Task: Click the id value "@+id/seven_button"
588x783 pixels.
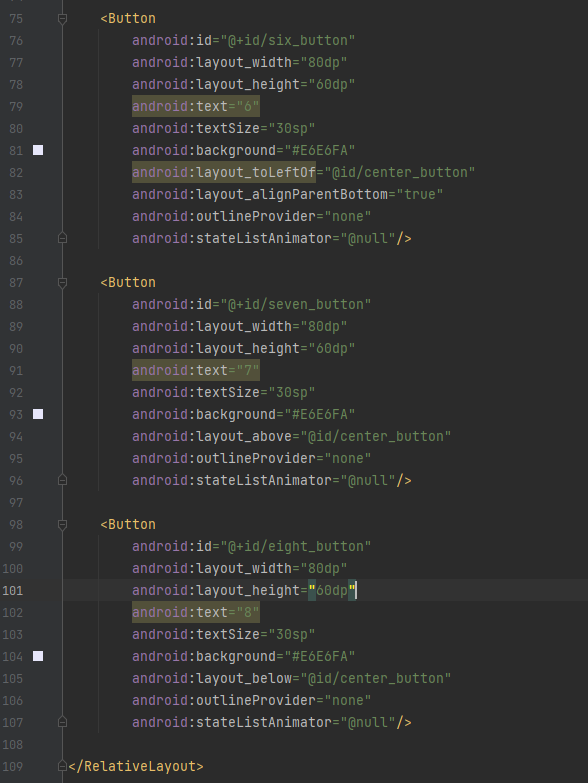Action: point(295,305)
